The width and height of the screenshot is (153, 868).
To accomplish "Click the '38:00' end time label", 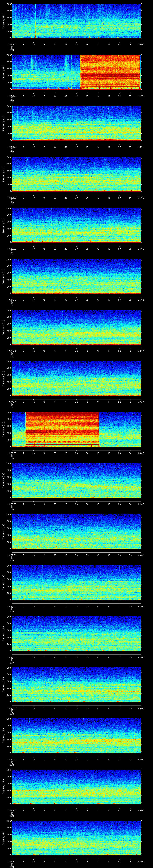I will tap(141, 453).
